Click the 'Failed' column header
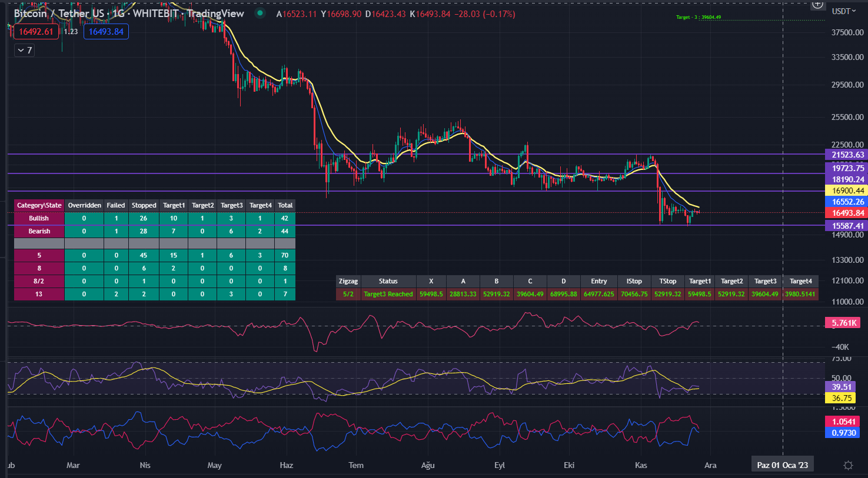The image size is (868, 478). point(116,205)
